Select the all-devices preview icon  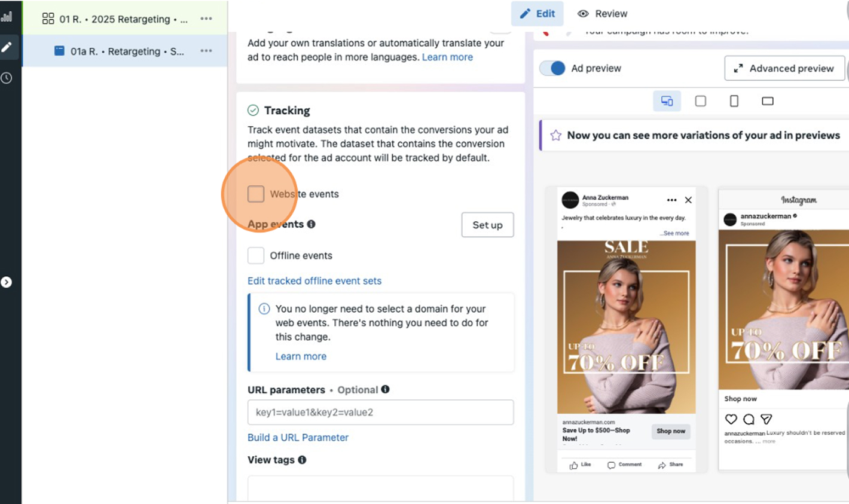pyautogui.click(x=667, y=101)
